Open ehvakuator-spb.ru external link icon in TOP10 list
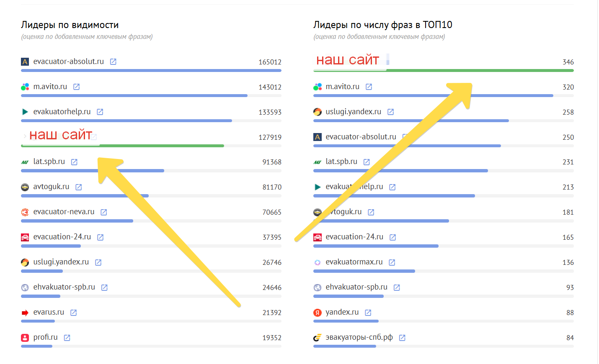This screenshot has width=599, height=364. coord(397,287)
